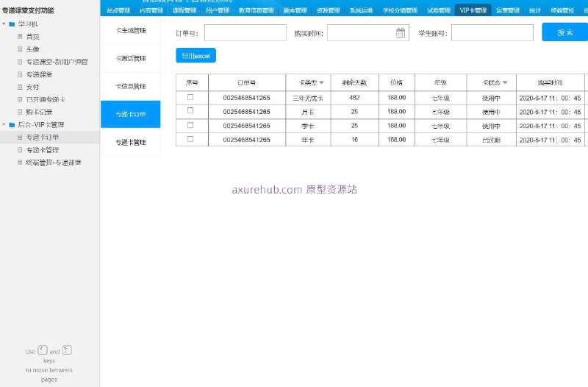Click the 482 remaining days cell
Image resolution: width=588 pixels, height=387 pixels.
pos(354,98)
